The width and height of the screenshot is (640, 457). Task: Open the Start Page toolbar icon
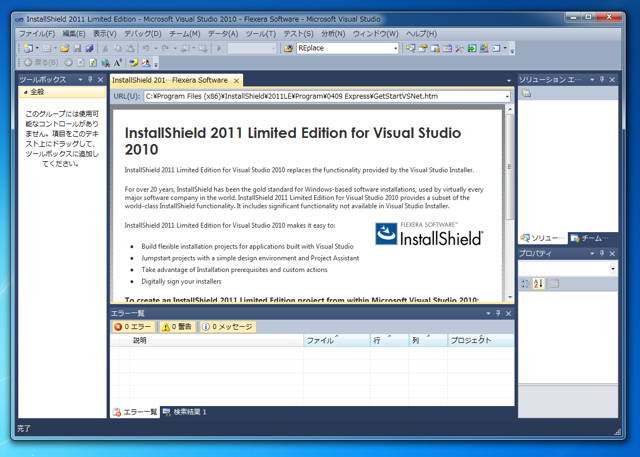tap(472, 49)
